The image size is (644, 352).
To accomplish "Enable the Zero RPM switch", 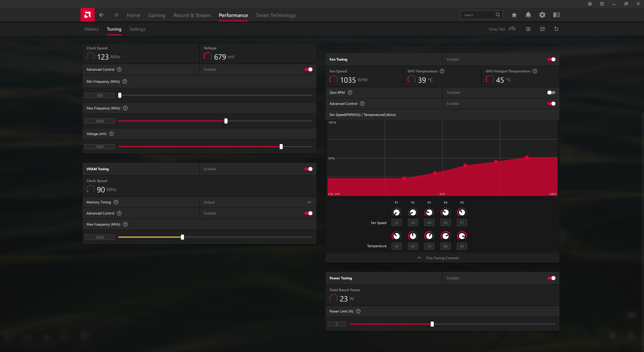I will tap(551, 93).
